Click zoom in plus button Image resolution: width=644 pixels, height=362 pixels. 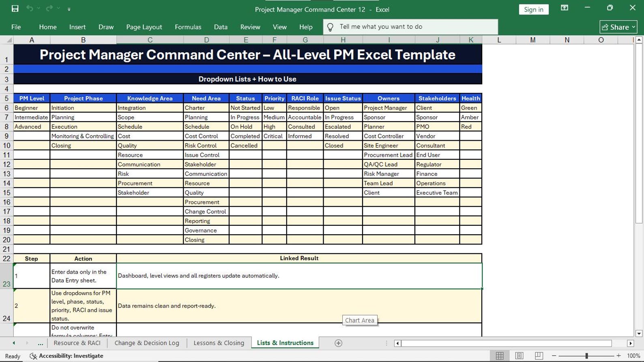tap(618, 356)
